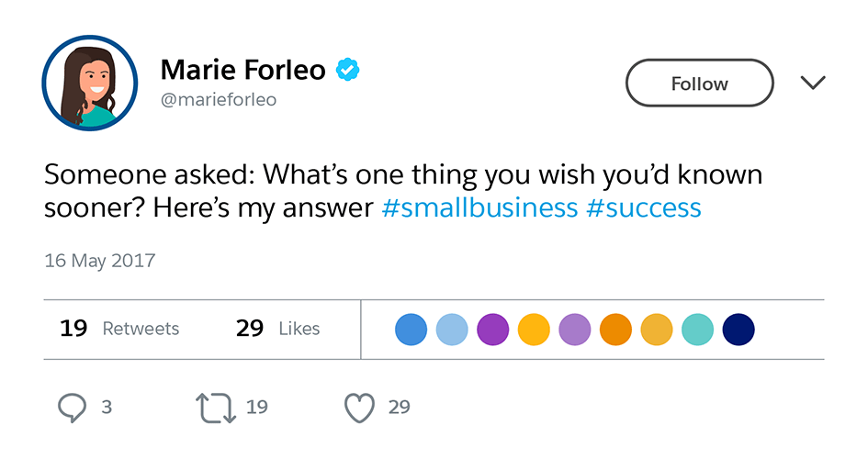Select the teal liker avatar circle
The image size is (868, 459).
pos(698,329)
